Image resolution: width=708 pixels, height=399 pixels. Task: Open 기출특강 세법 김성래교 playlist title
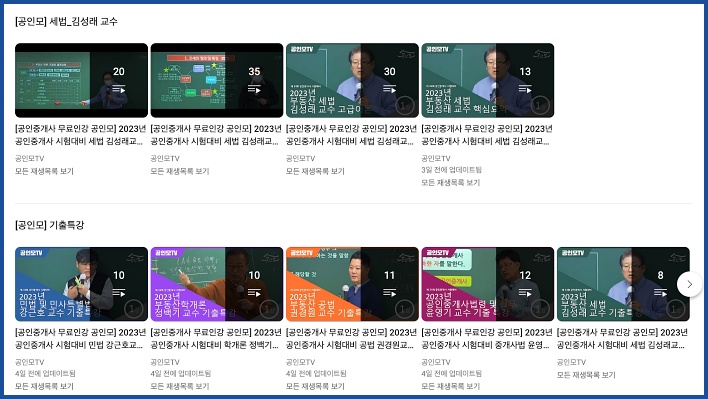coord(622,339)
